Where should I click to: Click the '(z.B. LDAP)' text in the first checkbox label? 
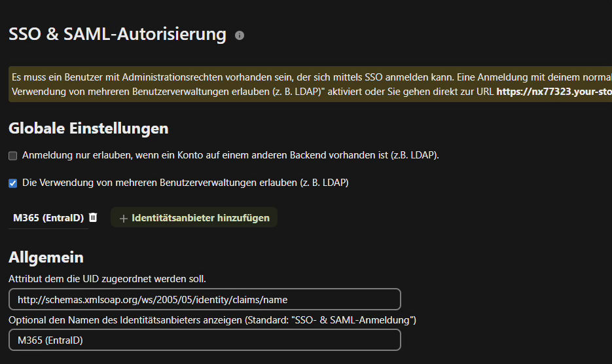click(415, 155)
